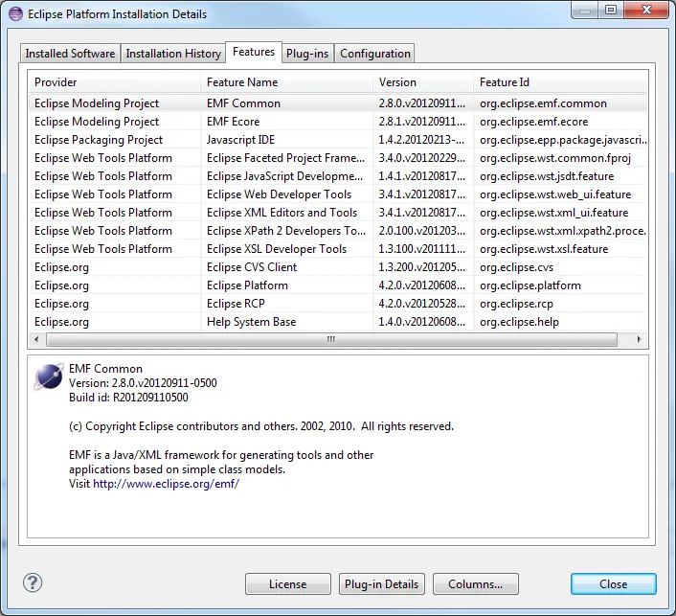Select the Features tab
Image resolution: width=676 pixels, height=616 pixels.
254,52
